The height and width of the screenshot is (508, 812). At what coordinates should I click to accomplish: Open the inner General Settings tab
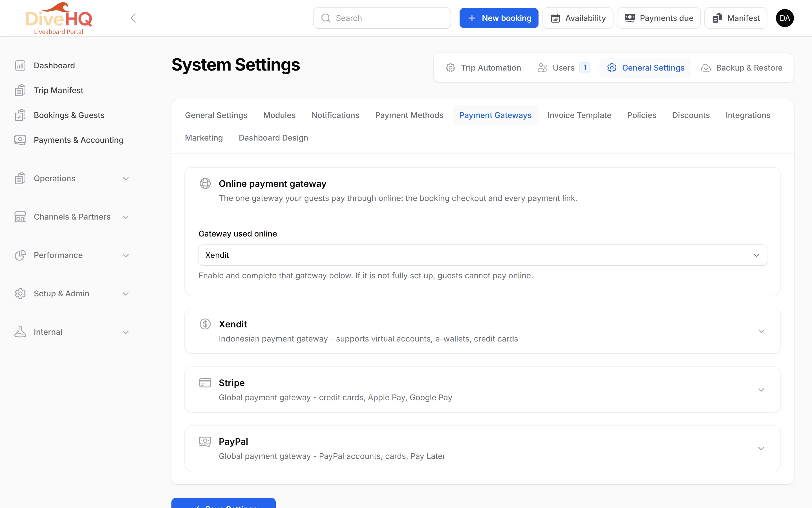click(216, 115)
